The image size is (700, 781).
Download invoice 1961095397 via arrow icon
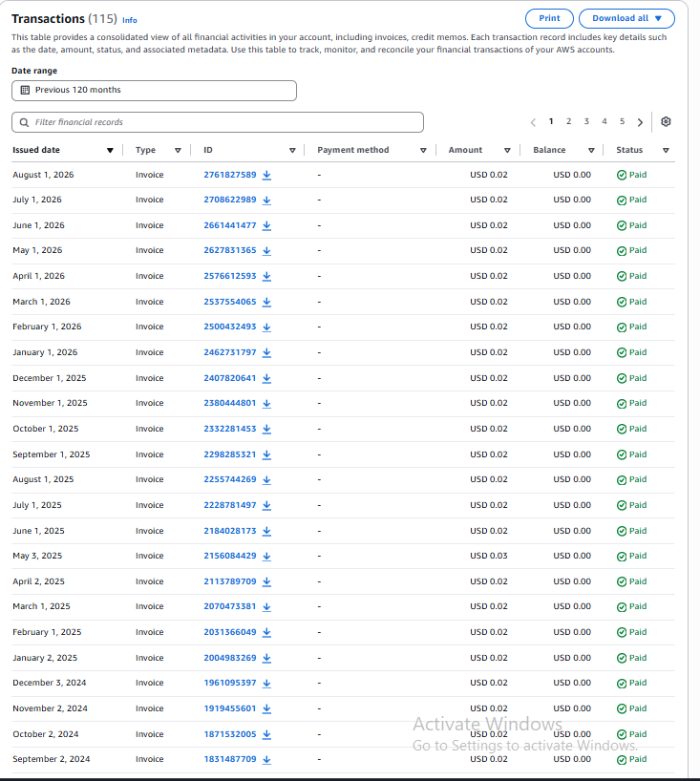(x=267, y=683)
